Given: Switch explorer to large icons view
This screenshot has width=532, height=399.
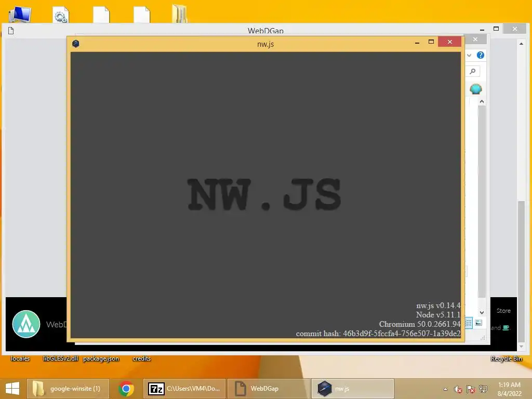Looking at the screenshot, I should click(x=478, y=323).
